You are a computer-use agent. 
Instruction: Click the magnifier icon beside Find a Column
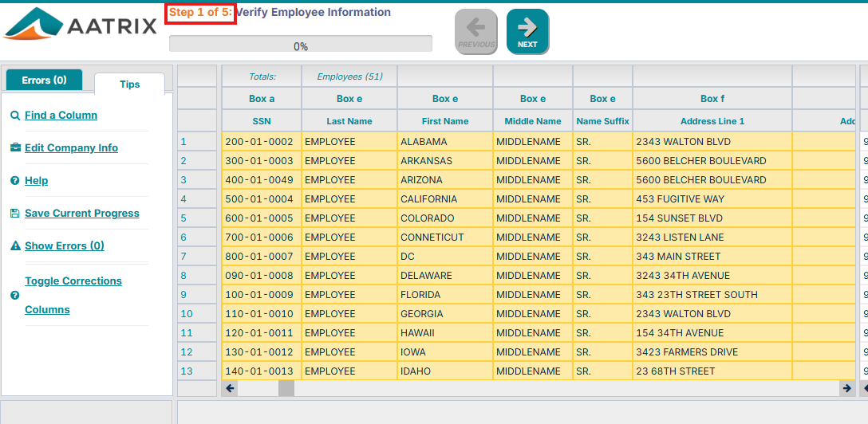coord(15,116)
